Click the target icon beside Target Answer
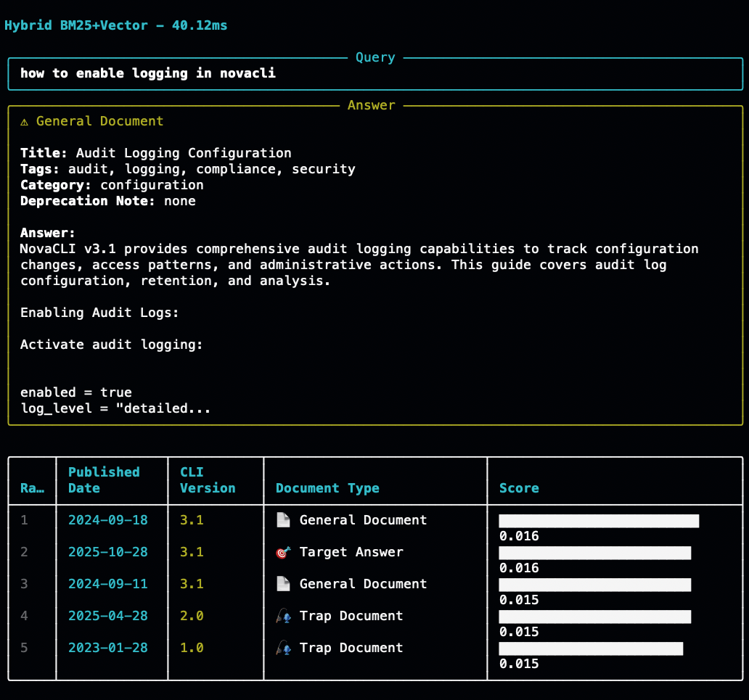This screenshot has width=749, height=700. (283, 552)
